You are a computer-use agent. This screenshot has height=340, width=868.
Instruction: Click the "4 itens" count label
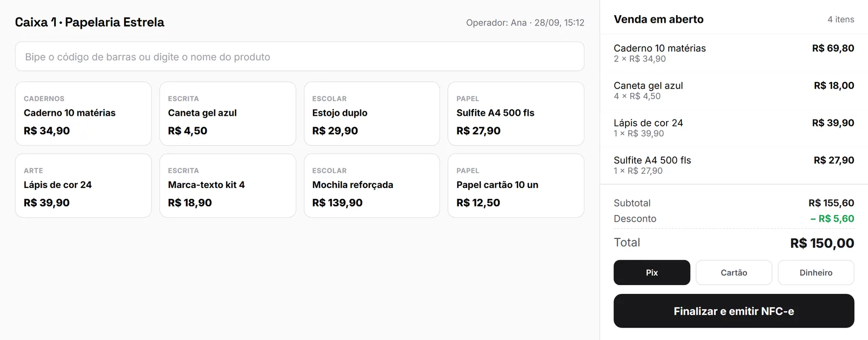(x=841, y=20)
